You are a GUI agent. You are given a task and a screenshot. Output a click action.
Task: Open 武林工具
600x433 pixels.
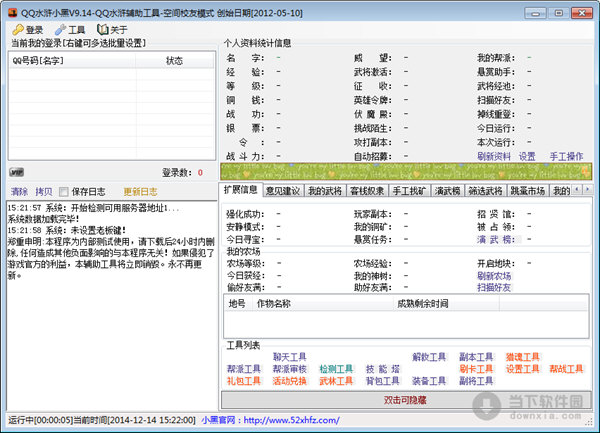pos(336,381)
